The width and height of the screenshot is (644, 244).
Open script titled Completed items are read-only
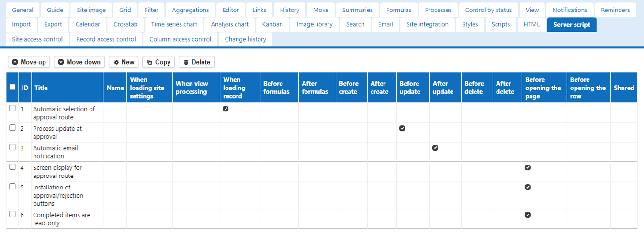(x=61, y=219)
